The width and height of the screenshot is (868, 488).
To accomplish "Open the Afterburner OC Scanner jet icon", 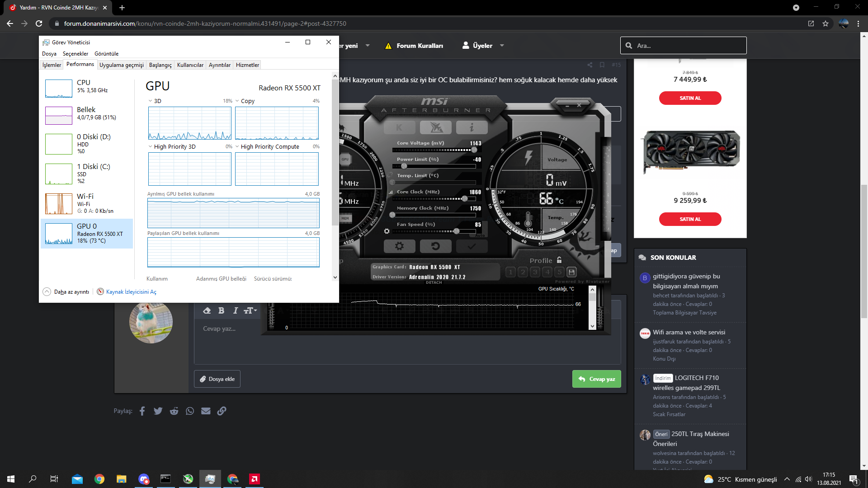I will point(436,127).
